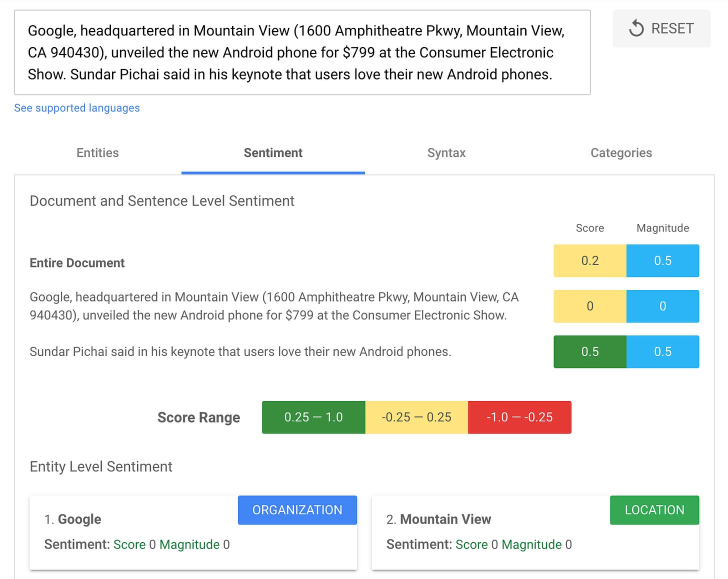Click the RESET button
Screen dimensions: 728x579
661,28
